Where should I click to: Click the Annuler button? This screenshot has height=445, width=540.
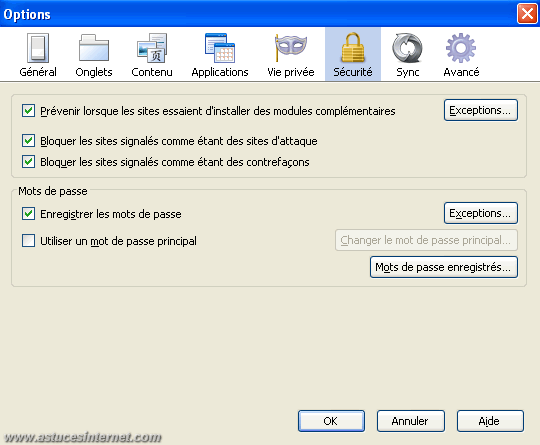pos(411,421)
